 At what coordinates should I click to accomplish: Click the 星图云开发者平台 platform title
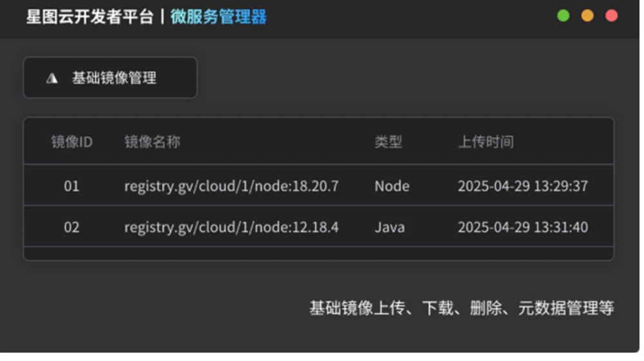[90, 17]
